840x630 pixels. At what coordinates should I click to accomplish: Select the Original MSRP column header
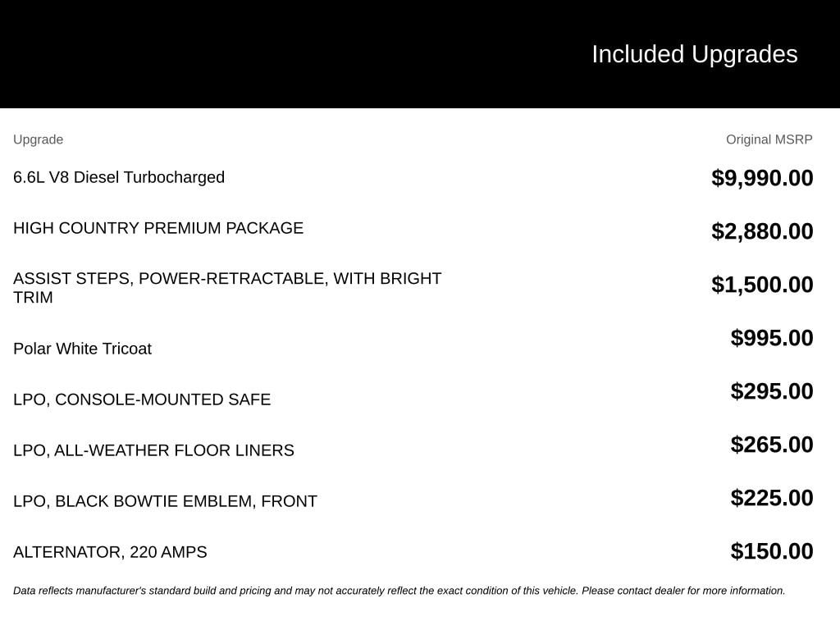(769, 139)
